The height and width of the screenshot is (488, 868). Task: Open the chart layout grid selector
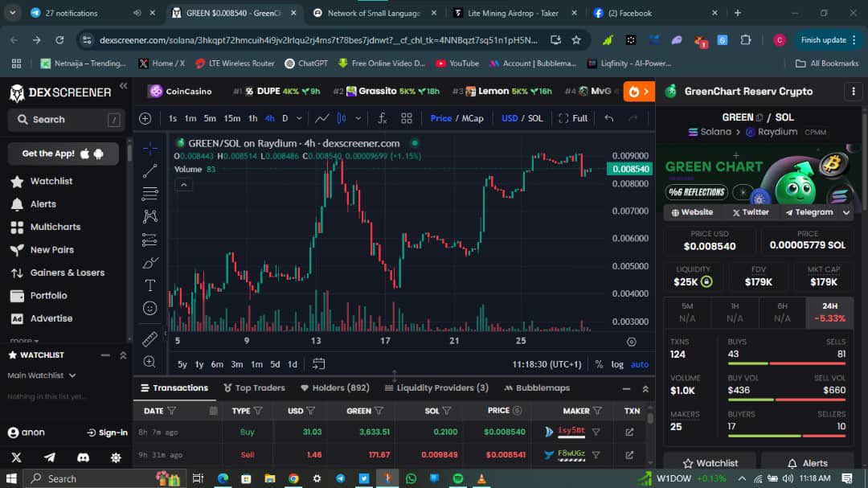tap(407, 118)
